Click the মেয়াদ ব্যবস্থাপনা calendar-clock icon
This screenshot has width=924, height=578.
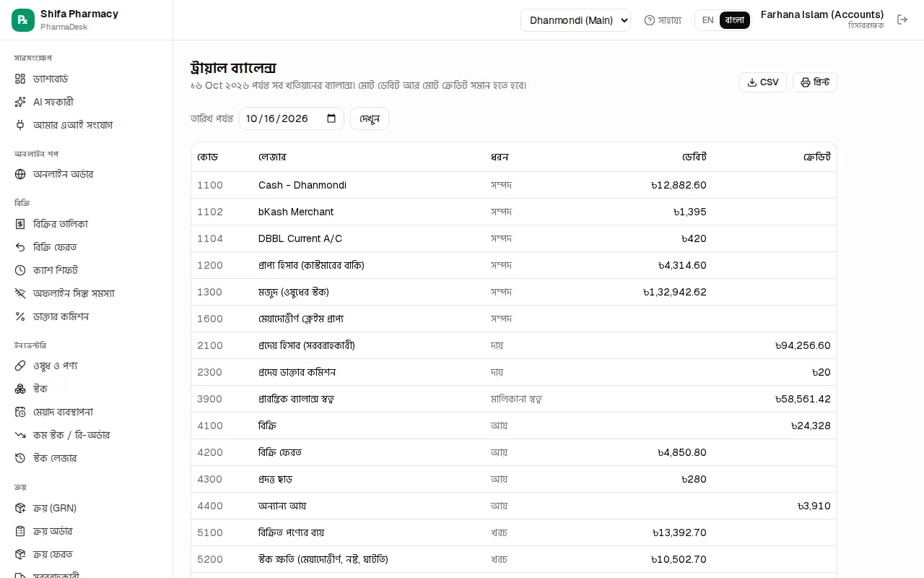20,412
